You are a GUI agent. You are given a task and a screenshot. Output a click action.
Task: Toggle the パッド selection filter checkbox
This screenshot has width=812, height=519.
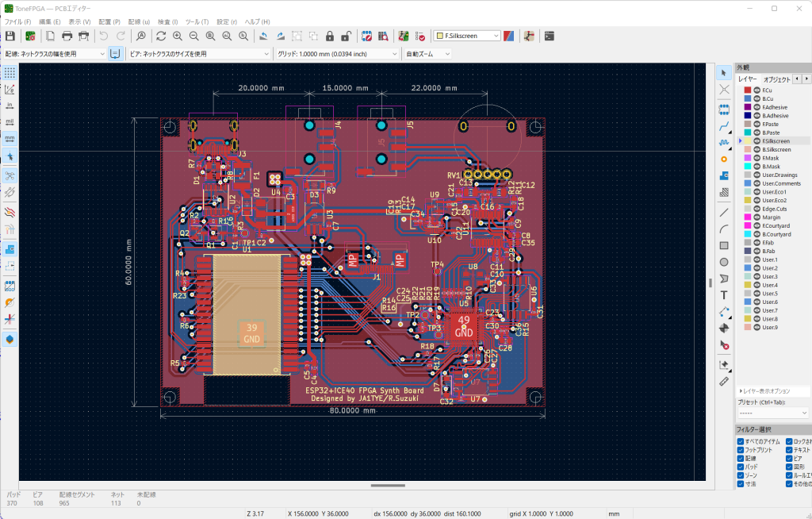coord(740,467)
